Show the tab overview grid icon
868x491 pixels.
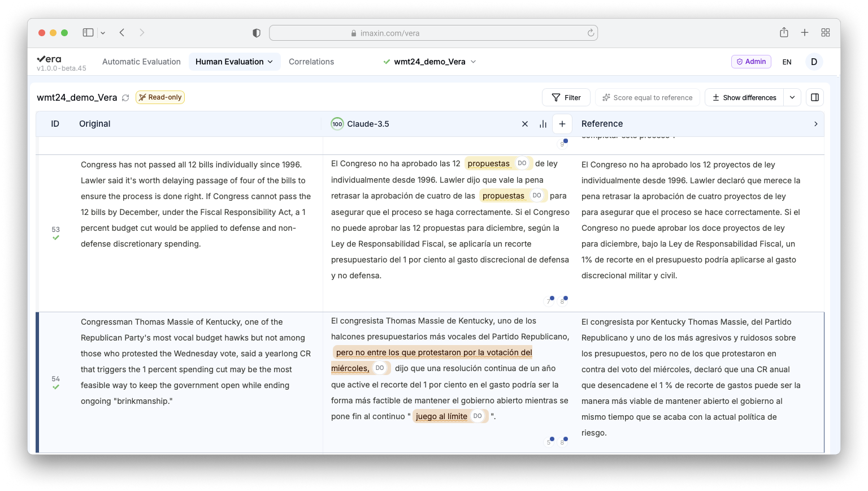click(x=826, y=33)
